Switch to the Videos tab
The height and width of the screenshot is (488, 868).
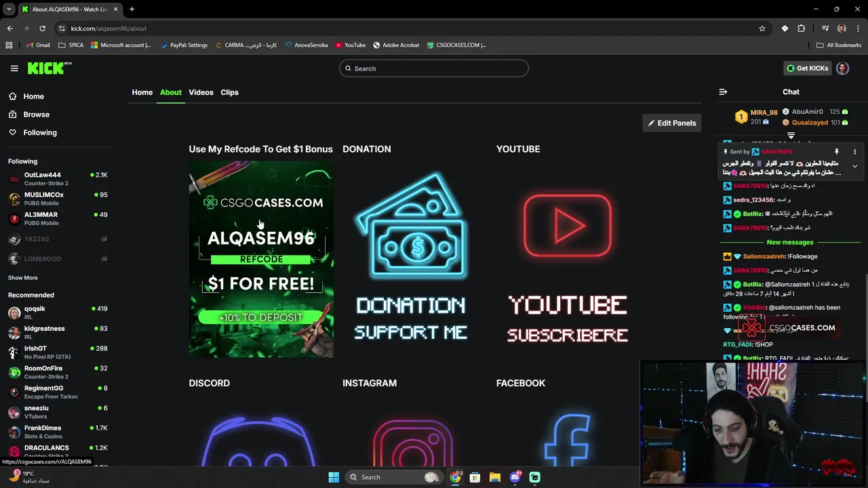201,92
